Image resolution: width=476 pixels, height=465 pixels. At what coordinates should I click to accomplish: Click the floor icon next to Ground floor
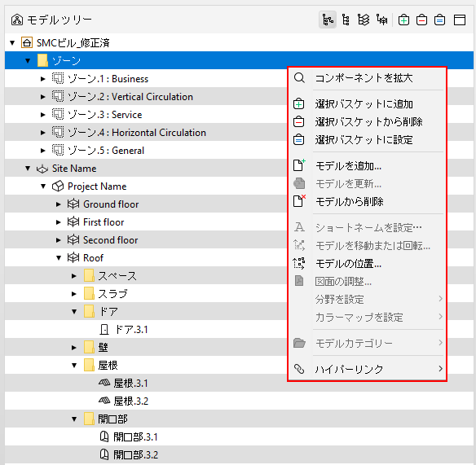pos(73,204)
